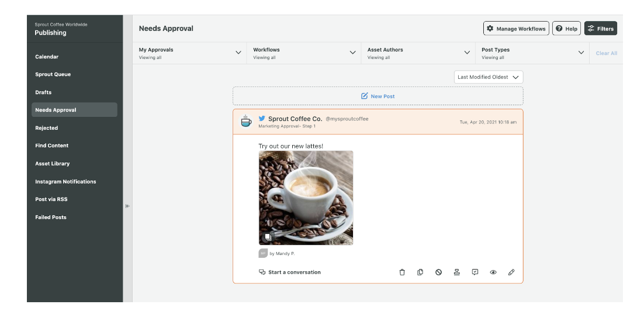Preview the post with the eye icon
Screen dimensions: 644x325
coord(493,272)
